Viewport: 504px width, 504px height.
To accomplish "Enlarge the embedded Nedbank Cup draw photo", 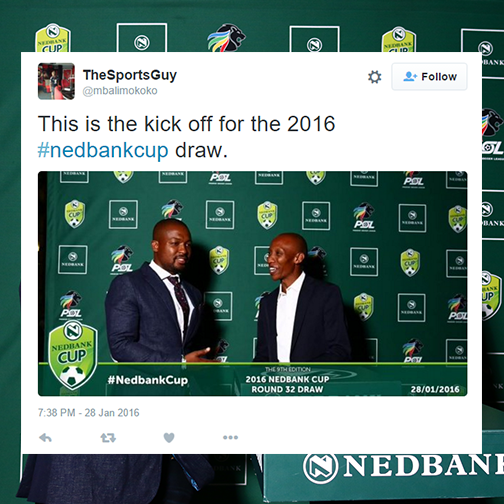I will [x=252, y=284].
